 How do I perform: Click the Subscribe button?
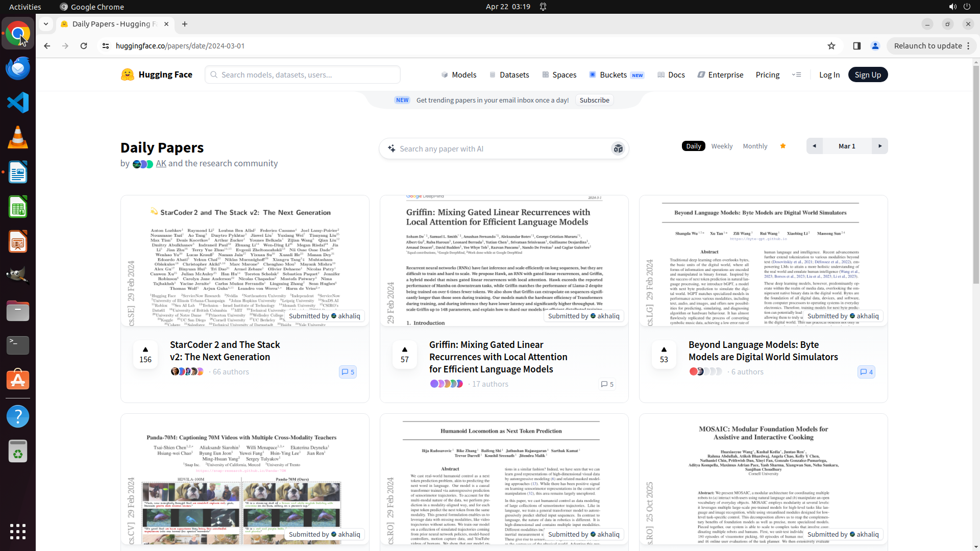594,100
